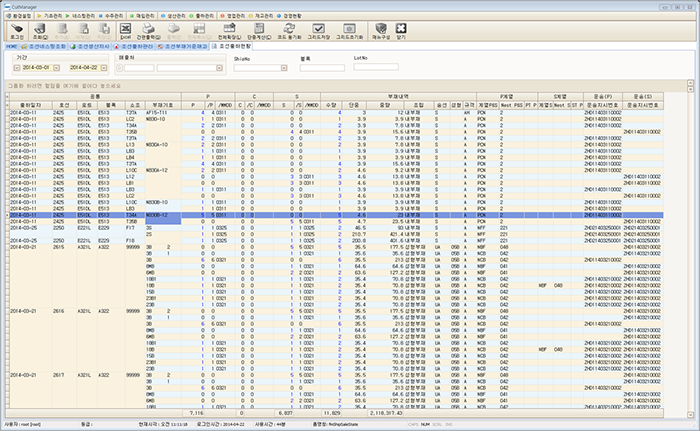The width and height of the screenshot is (700, 431).
Task: Click the ship number 2616 cell
Action: tap(64, 311)
